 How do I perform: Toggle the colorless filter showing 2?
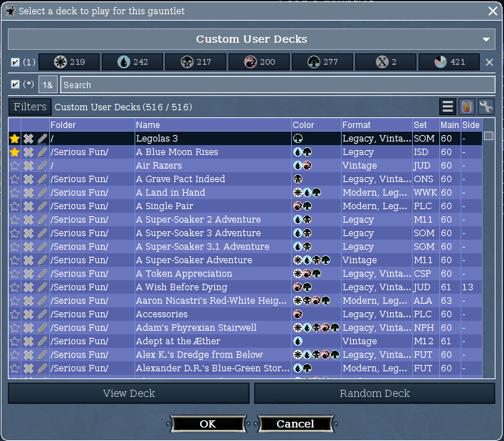[x=386, y=62]
